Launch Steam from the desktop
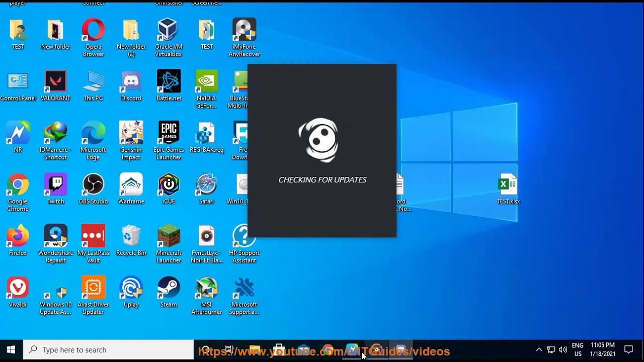The width and height of the screenshot is (644, 362). pyautogui.click(x=169, y=292)
